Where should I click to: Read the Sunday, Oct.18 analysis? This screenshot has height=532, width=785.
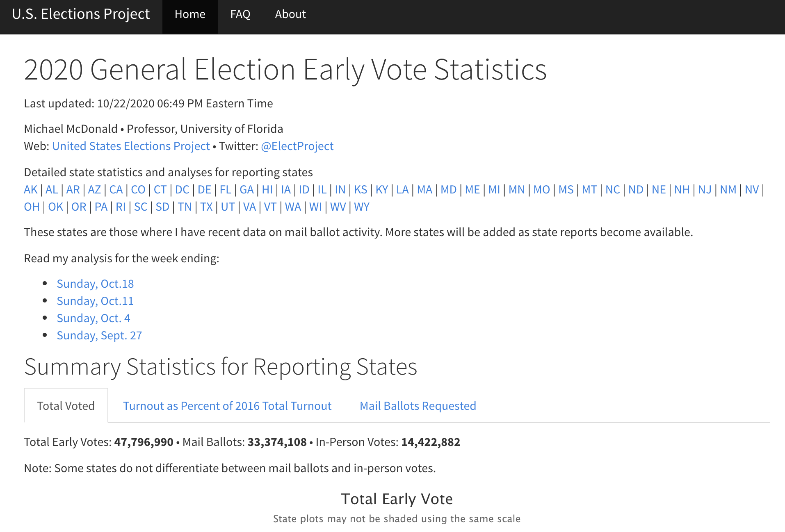coord(95,283)
